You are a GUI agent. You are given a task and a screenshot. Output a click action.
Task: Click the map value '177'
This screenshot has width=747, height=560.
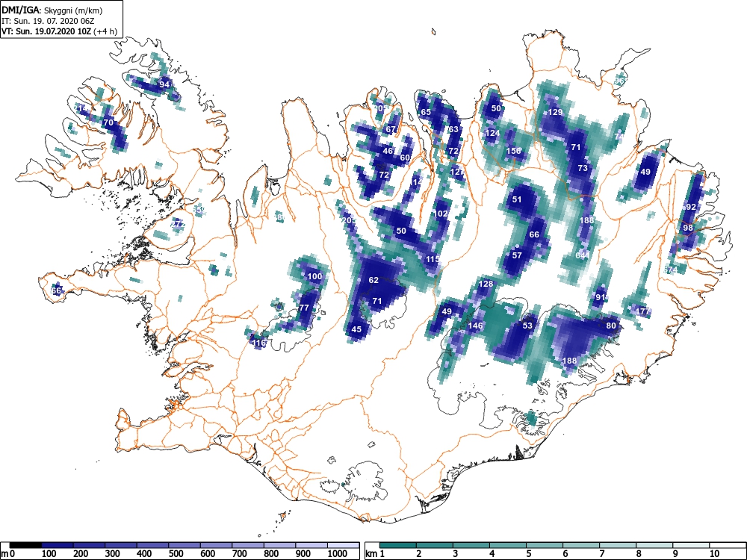[643, 311]
